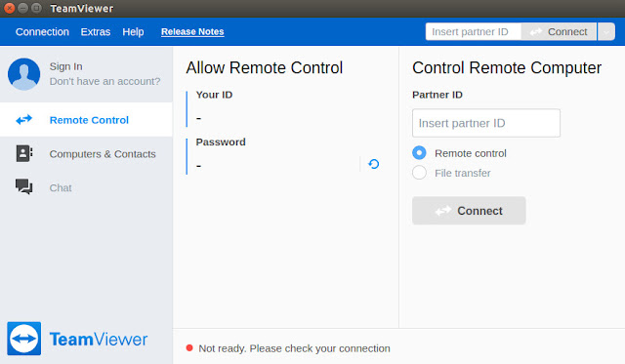Image resolution: width=625 pixels, height=364 pixels.
Task: Switch to Chat section
Action: [x=86, y=187]
